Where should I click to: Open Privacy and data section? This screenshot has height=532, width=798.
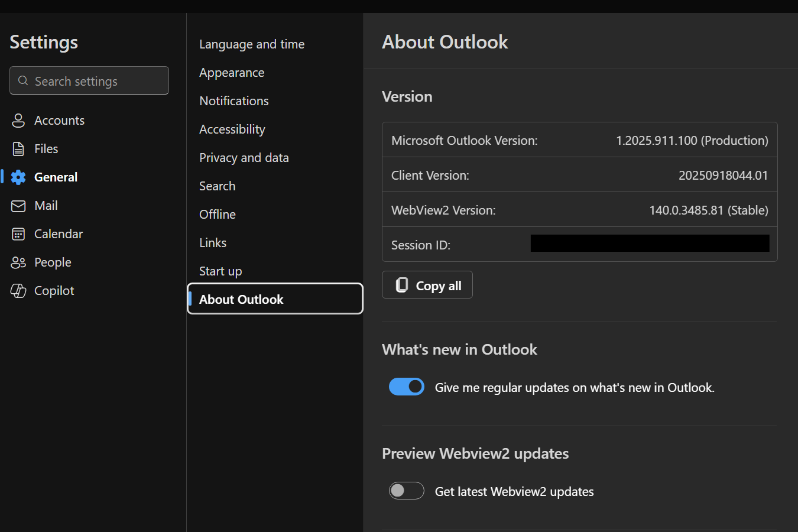[244, 158]
